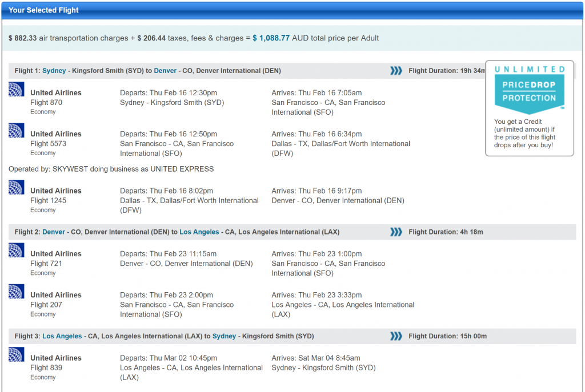
Task: Click 'Arrives: Thu Feb 23 1:00pm' text
Action: click(x=316, y=254)
